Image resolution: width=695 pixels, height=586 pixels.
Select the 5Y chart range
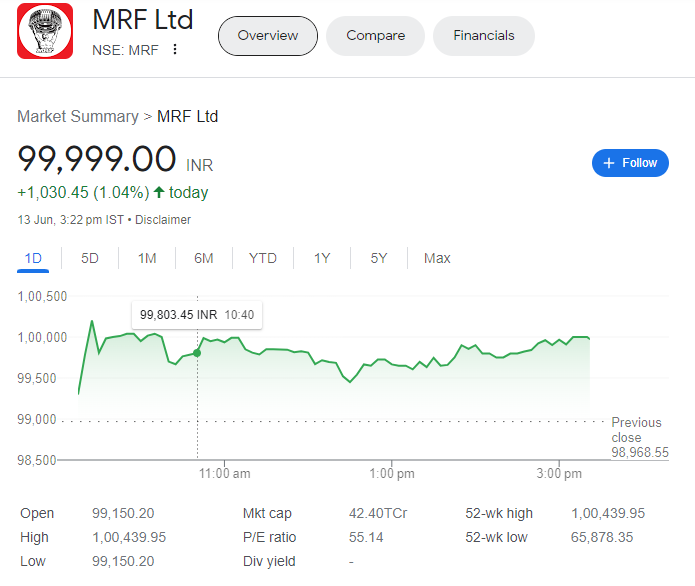tap(379, 258)
